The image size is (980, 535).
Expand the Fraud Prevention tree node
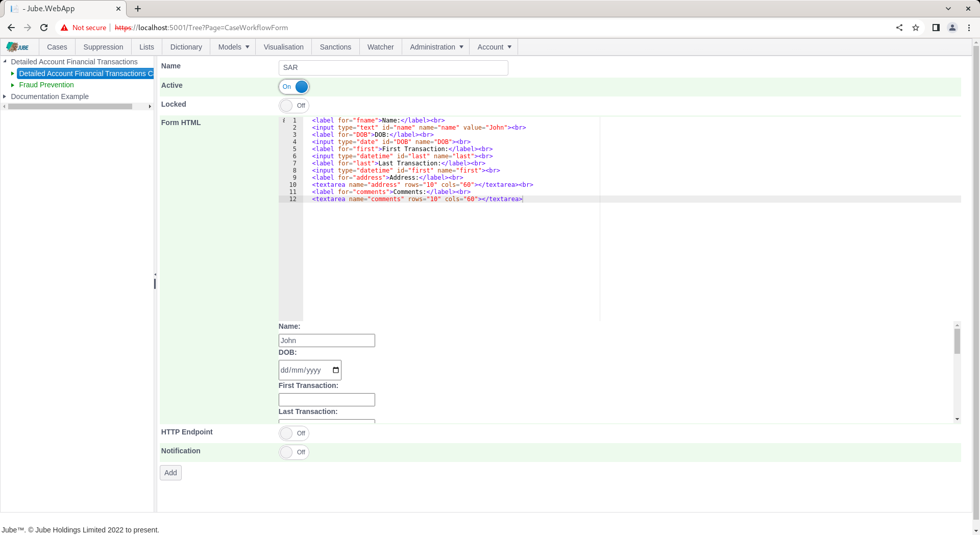point(12,85)
